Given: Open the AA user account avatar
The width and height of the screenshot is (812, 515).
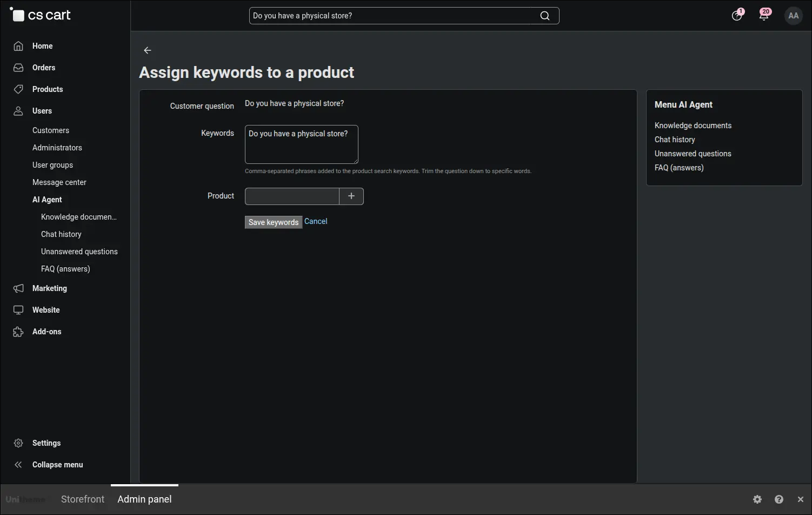Looking at the screenshot, I should [793, 16].
